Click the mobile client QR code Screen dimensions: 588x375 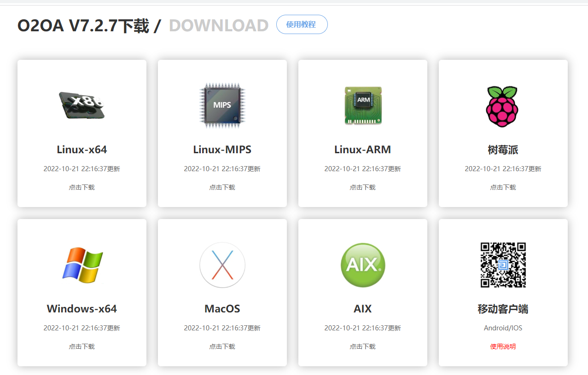coord(503,265)
